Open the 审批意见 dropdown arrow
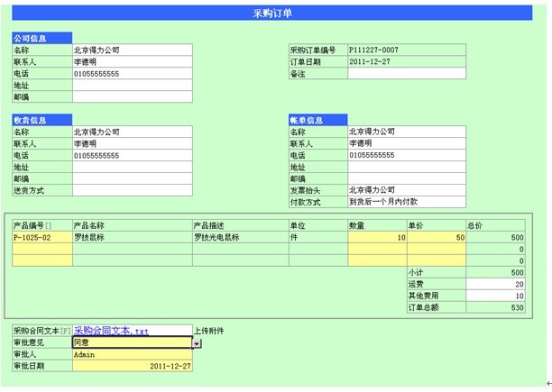Image resolution: width=552 pixels, height=392 pixels. [197, 343]
